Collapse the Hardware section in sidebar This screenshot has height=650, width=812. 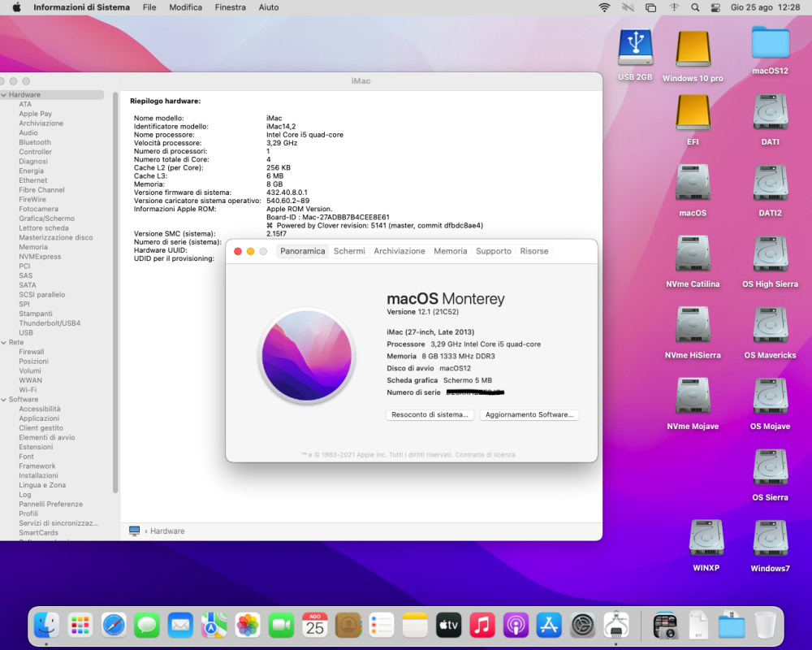[x=3, y=95]
